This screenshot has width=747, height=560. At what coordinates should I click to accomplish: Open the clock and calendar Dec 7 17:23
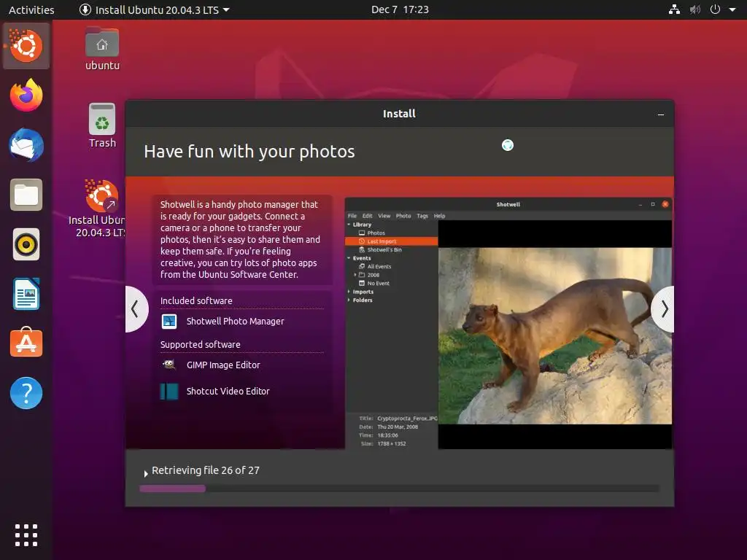400,9
